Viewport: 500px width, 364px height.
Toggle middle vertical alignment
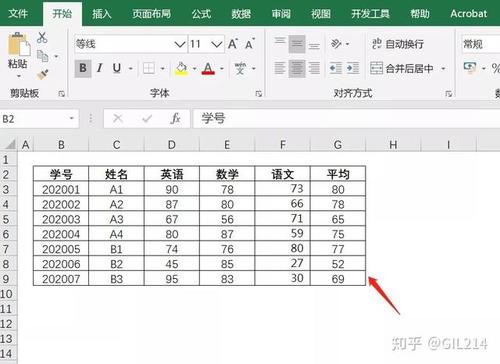click(297, 44)
